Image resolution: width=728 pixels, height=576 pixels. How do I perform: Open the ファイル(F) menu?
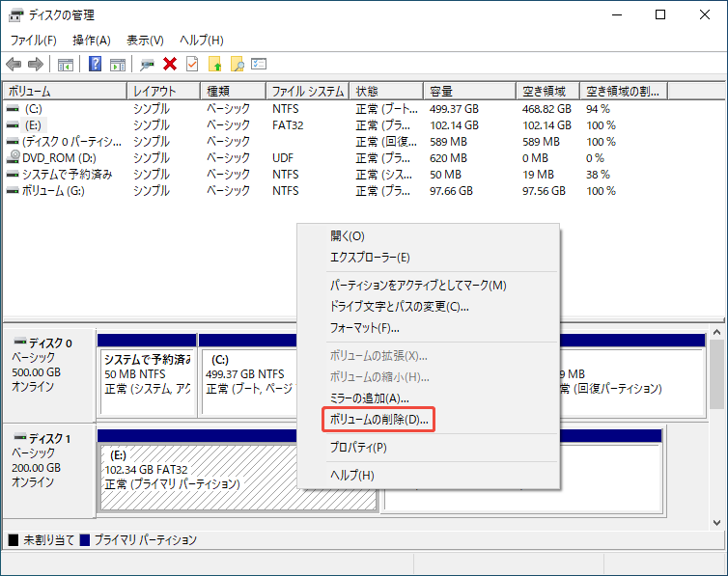point(34,41)
